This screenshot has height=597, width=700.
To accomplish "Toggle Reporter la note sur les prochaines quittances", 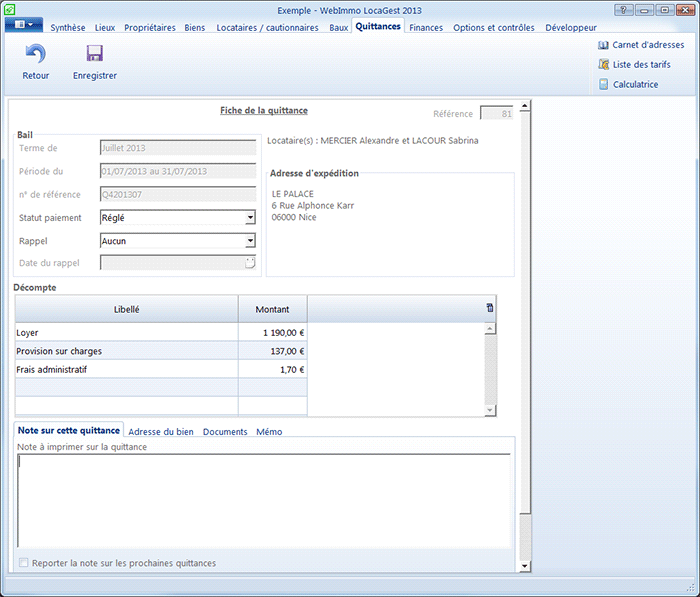I will [23, 563].
